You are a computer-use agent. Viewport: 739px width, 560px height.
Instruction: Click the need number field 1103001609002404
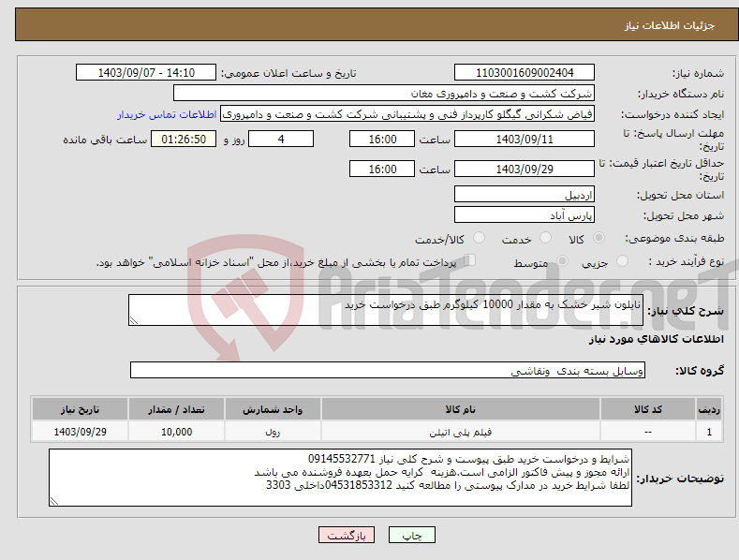[525, 73]
